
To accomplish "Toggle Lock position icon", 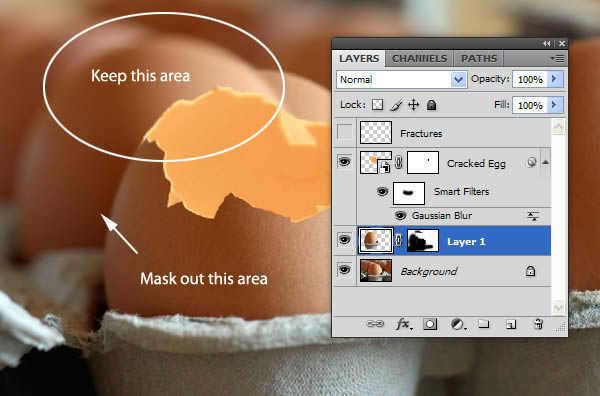I will click(414, 105).
